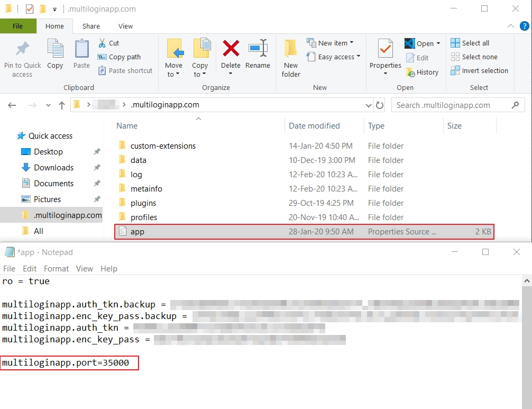Open Notepad Format menu

tap(57, 268)
